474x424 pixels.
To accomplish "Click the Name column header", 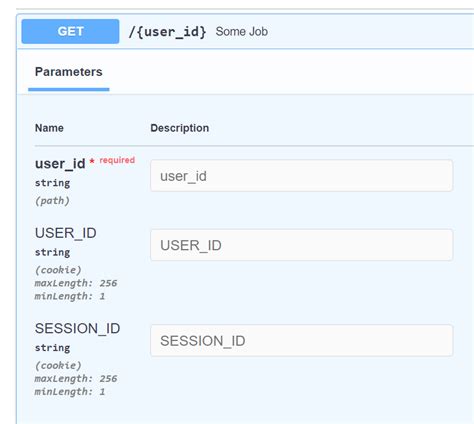I will (49, 128).
